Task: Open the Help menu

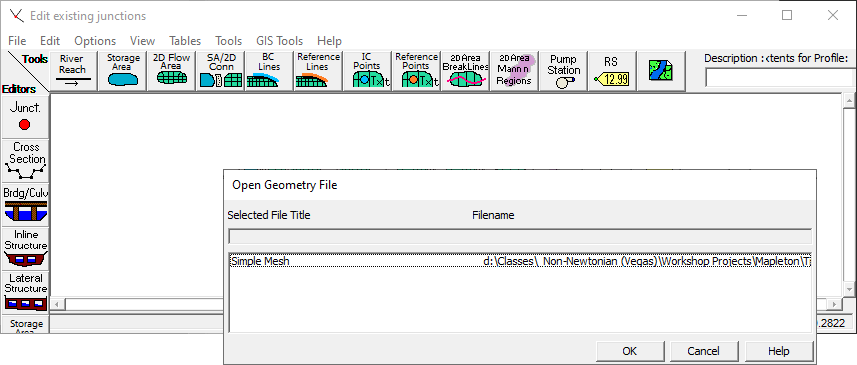Action: tap(329, 40)
